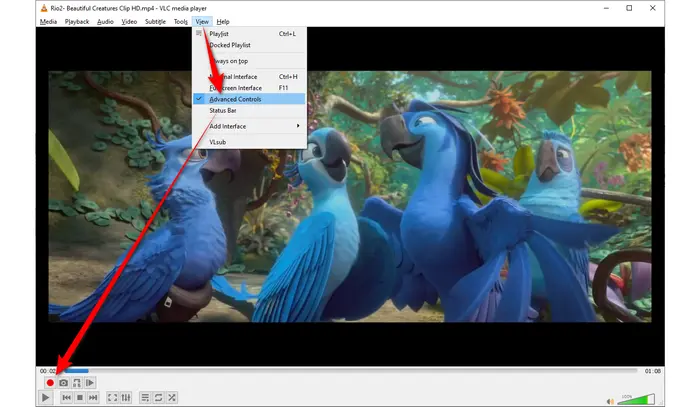Expand the Add Interface submenu
The width and height of the screenshot is (700, 407).
[249, 126]
